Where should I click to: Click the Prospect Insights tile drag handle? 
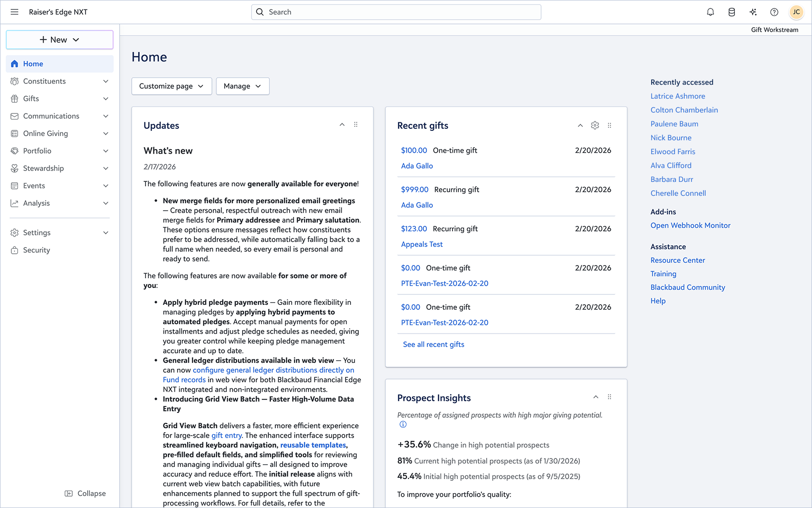pos(609,397)
